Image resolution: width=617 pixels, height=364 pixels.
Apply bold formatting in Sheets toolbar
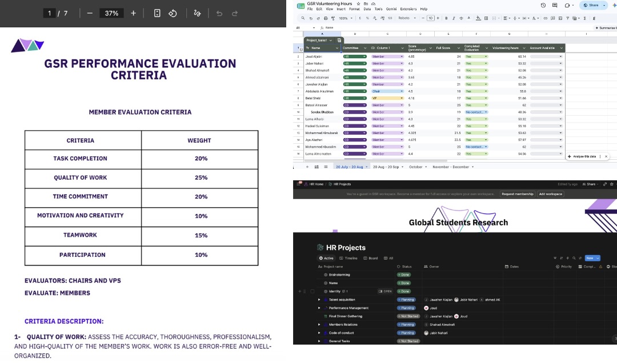point(446,18)
